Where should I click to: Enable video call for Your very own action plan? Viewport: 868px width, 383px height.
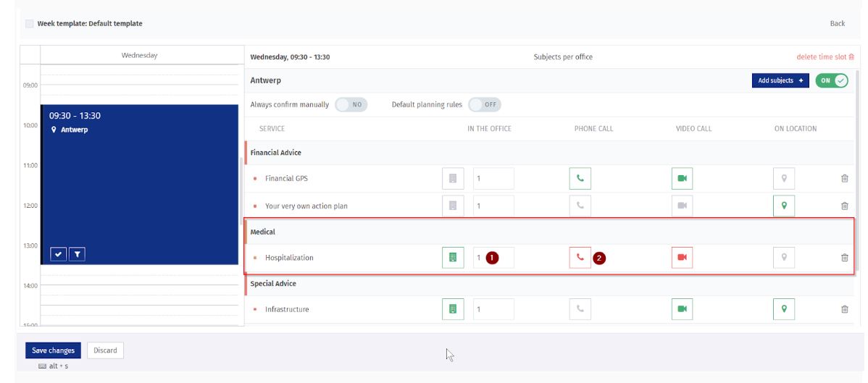(682, 206)
